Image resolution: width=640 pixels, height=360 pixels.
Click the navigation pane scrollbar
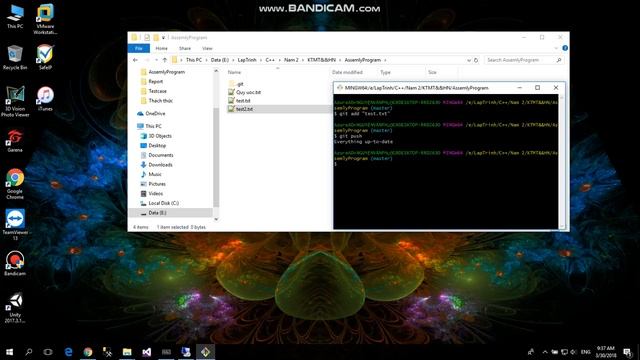(216, 158)
